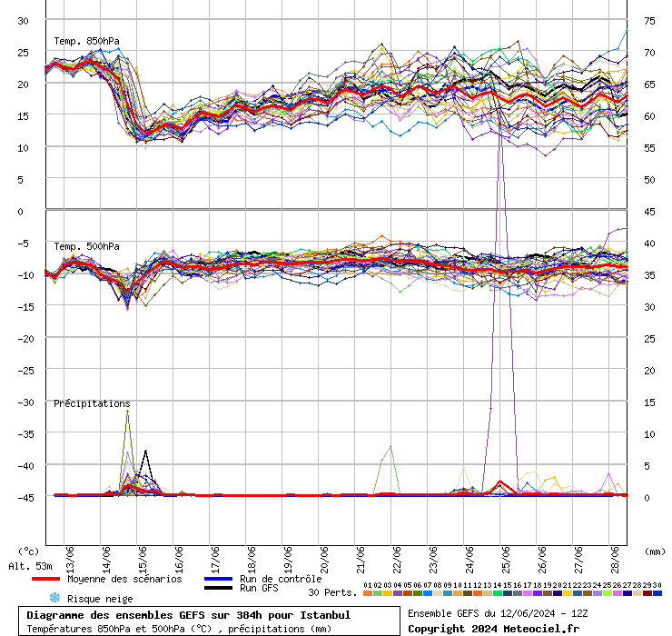
Task: Click the Run de contrôle legend text
Action: pos(281,579)
